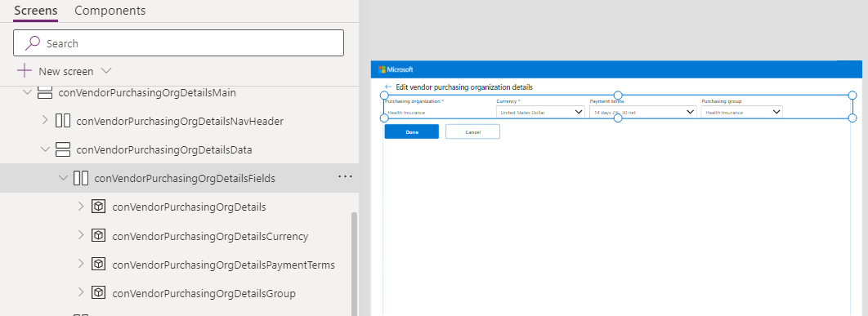
Task: Click the 'Currency *' label
Action: [x=508, y=101]
